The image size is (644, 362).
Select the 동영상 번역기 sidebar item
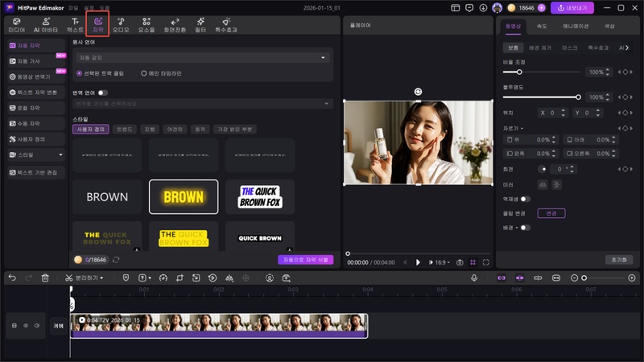tap(36, 76)
